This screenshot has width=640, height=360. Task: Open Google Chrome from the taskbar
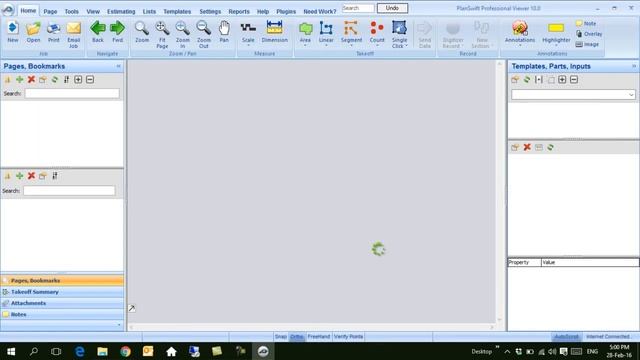pos(125,351)
